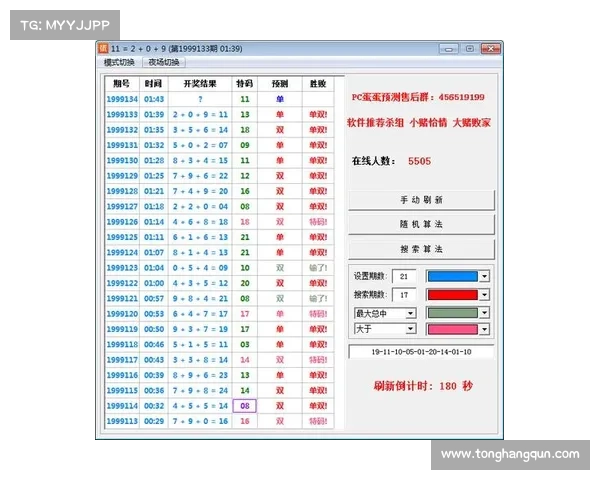
Task: Click time cell 01:25
Action: tap(154, 176)
